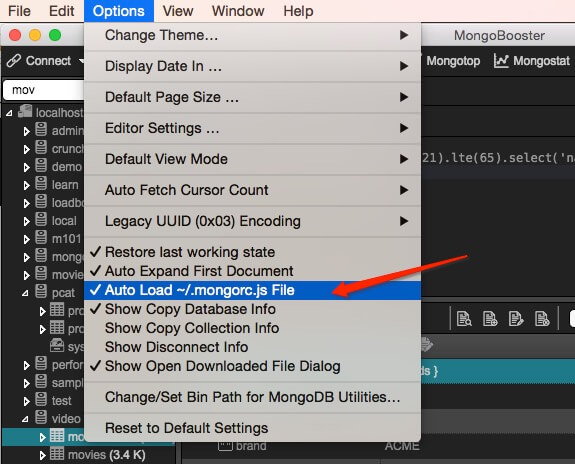
Task: Select the movie database icon
Action: click(x=41, y=273)
